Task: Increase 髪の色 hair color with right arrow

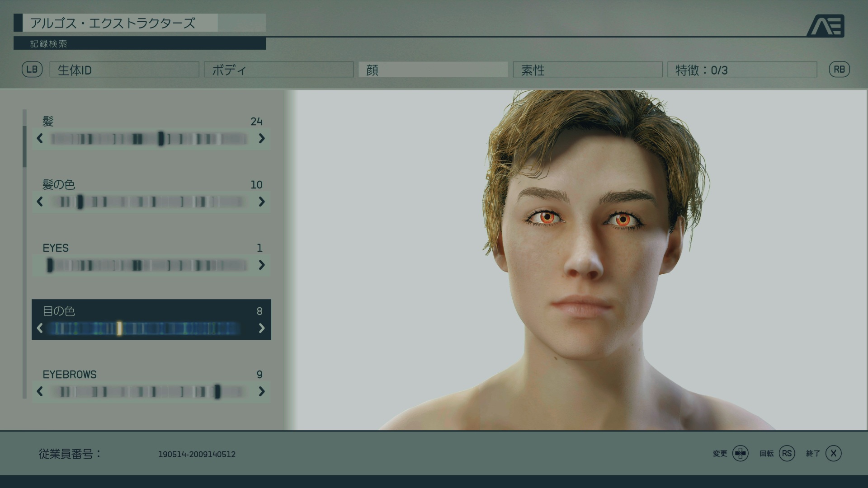Action: click(262, 202)
